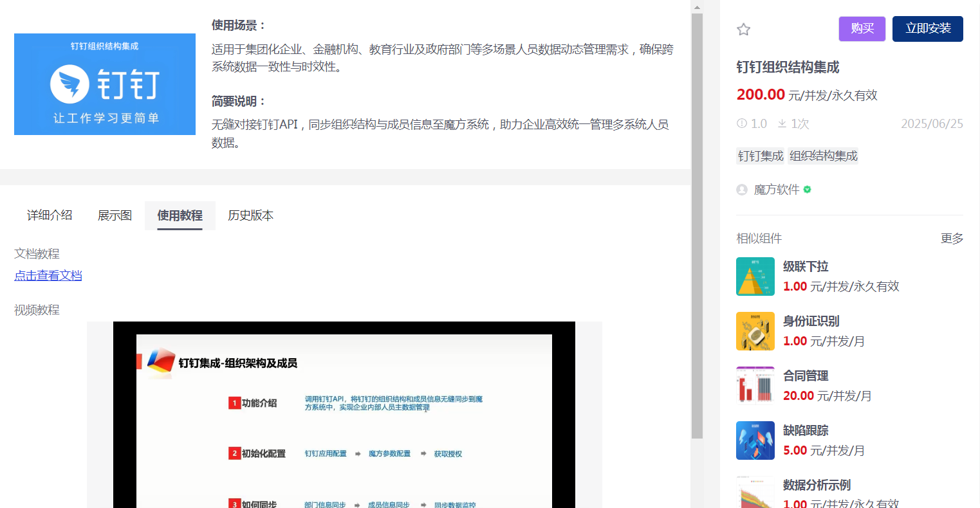Open the 缺陷跟踪 component title
The image size is (980, 508).
806,430
